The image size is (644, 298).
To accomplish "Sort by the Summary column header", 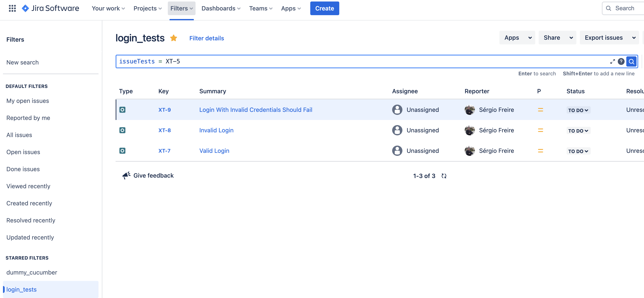I will pos(213,91).
